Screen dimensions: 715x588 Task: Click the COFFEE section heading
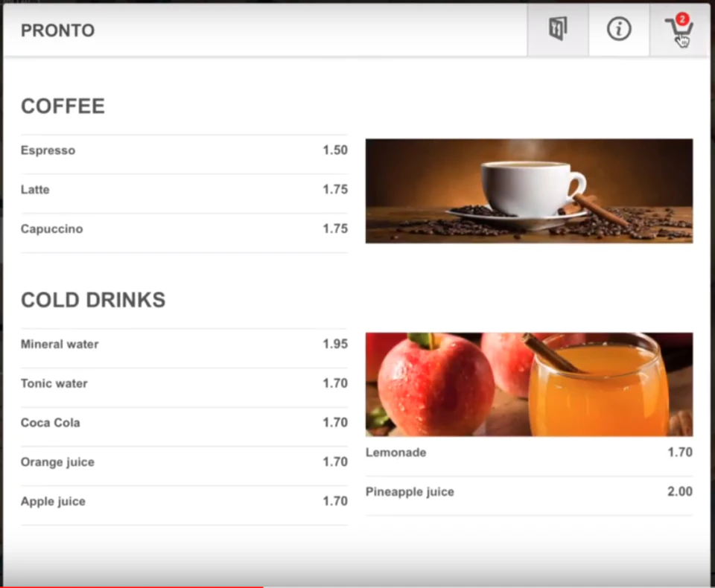(x=63, y=106)
